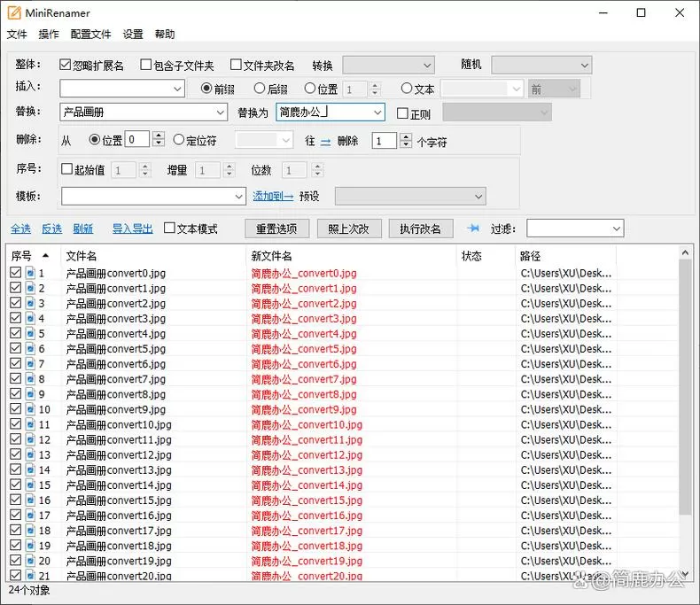Click the 刷新 link
The width and height of the screenshot is (700, 605).
83,229
